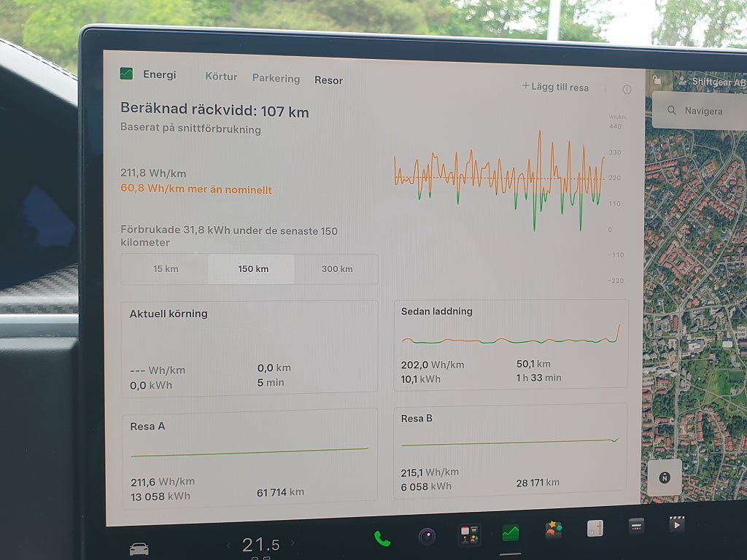Tap the info icon beside Lägg till resa
The height and width of the screenshot is (560, 747).
[x=627, y=90]
